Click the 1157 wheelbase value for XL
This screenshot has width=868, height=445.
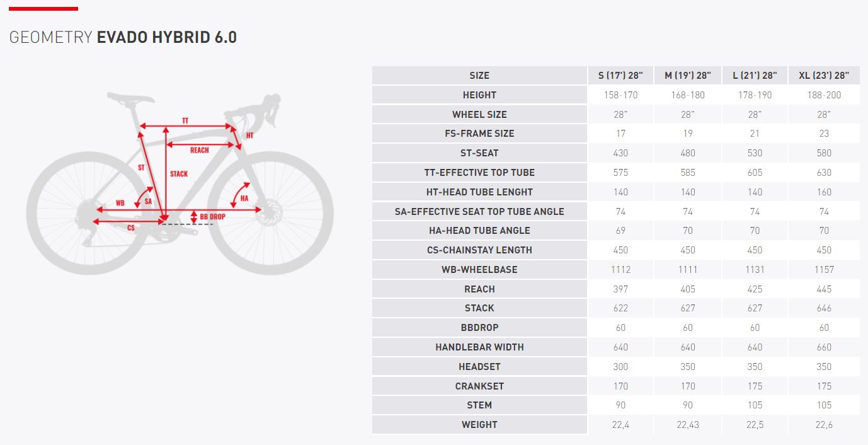click(824, 270)
